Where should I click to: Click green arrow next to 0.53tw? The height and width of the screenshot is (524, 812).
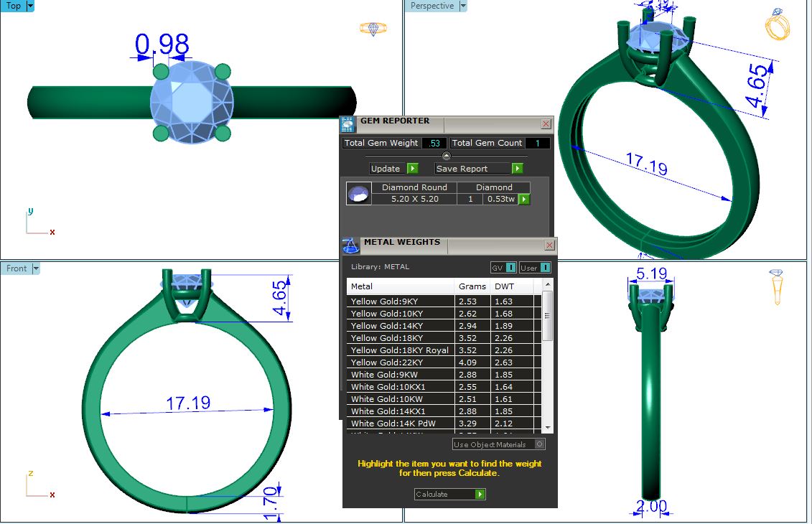click(524, 199)
